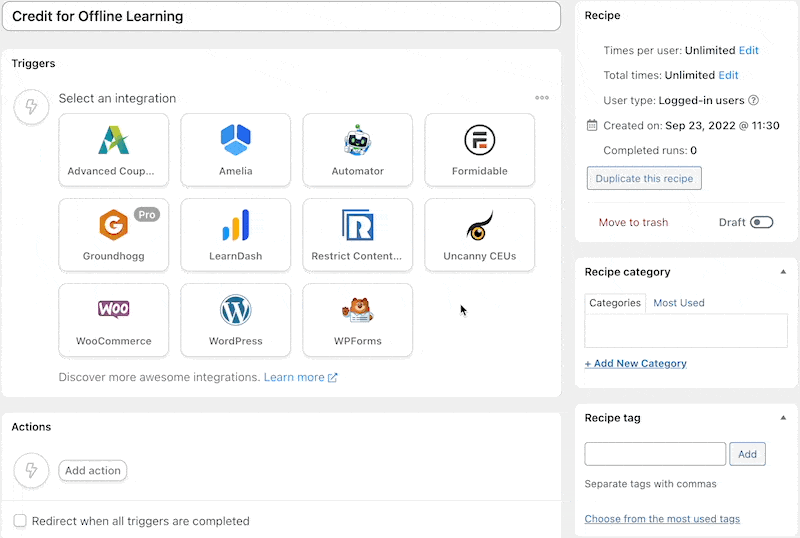Click the action lightning bolt icon

point(31,470)
